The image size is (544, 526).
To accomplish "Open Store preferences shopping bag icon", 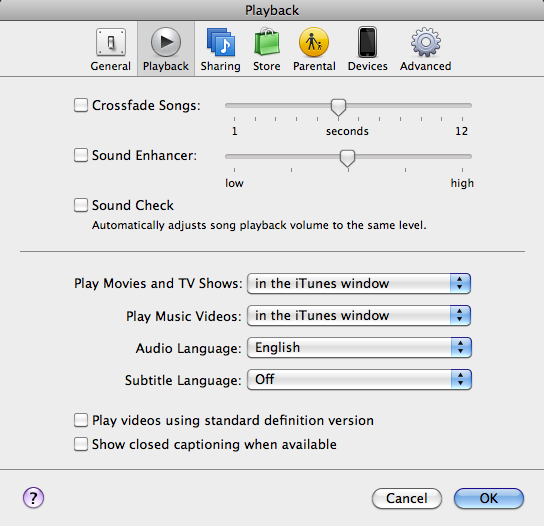I will pyautogui.click(x=266, y=42).
